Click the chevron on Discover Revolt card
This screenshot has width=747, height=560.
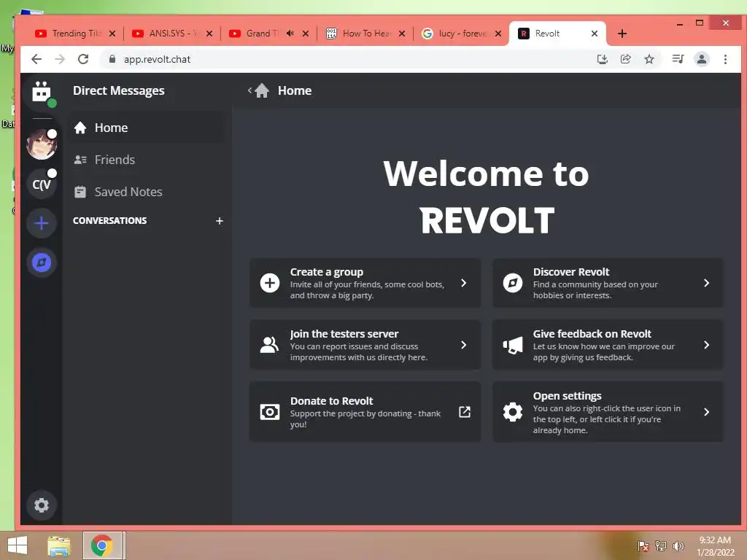[x=706, y=283]
